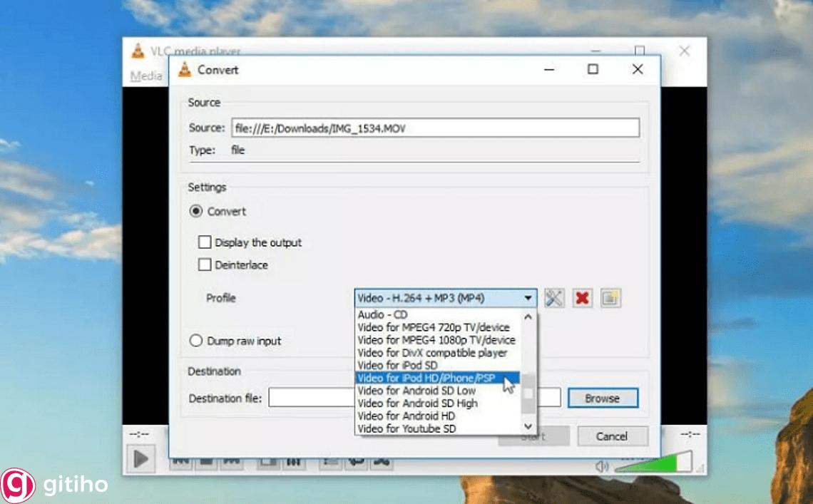The width and height of the screenshot is (813, 504).
Task: Cancel the conversion dialog
Action: click(613, 436)
